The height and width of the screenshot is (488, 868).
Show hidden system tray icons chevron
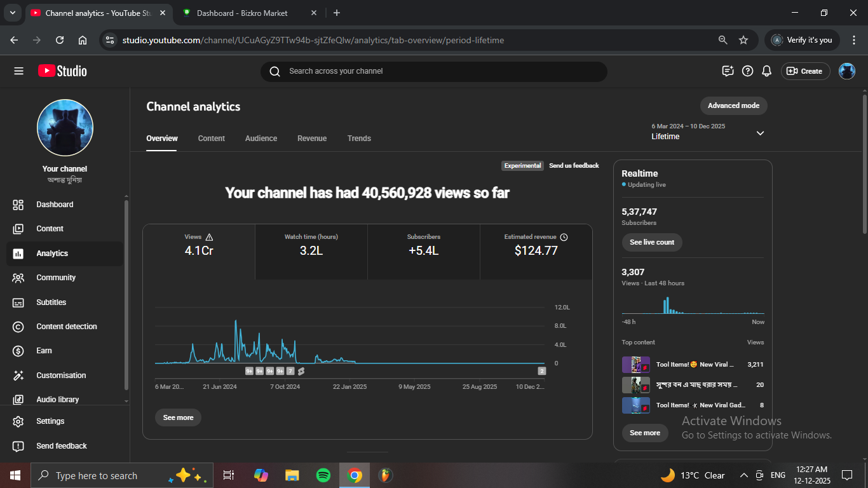click(743, 475)
